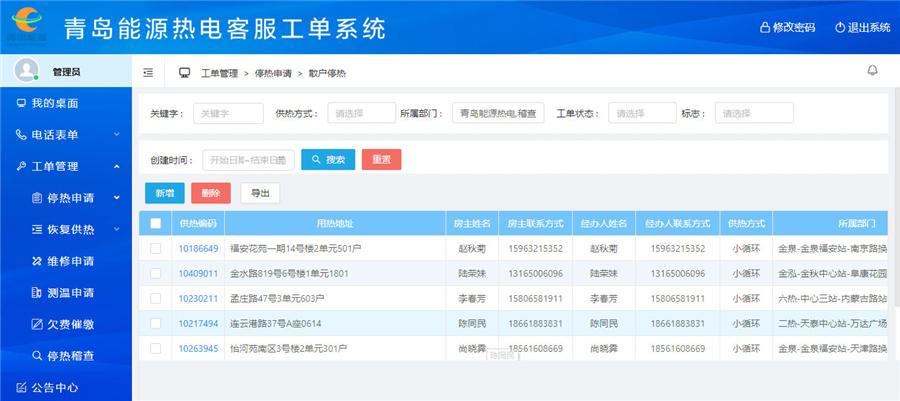Viewport: 900px width, 401px height.
Task: Click the blue 搜索 button
Action: tap(327, 160)
